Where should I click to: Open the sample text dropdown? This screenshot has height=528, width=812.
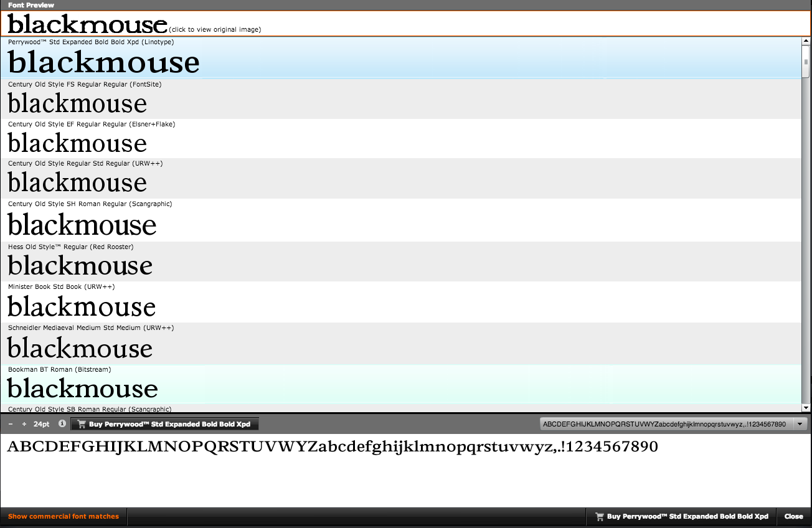(x=800, y=424)
